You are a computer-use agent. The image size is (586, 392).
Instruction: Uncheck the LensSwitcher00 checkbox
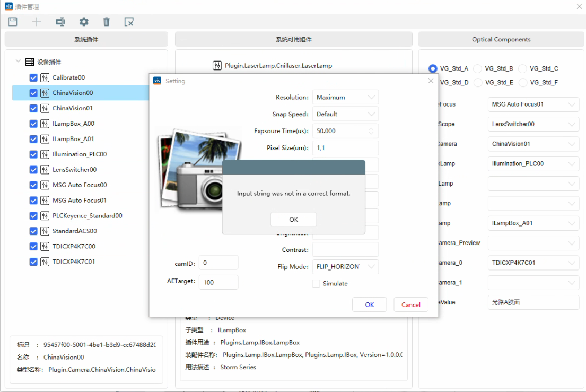click(33, 169)
